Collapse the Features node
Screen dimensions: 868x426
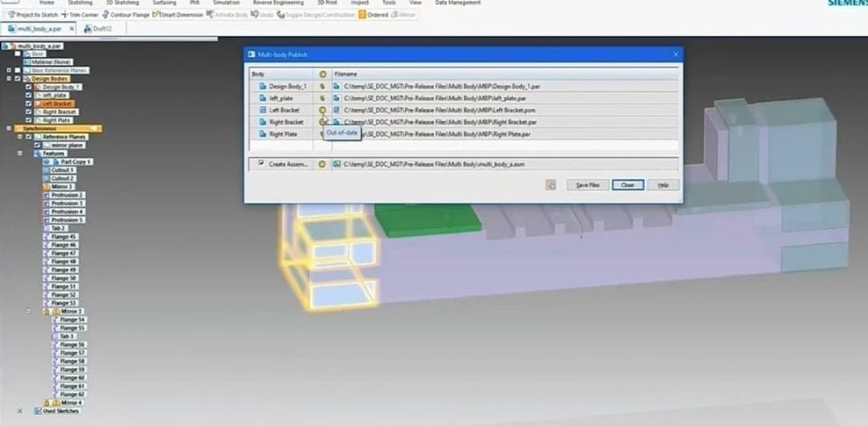[x=20, y=154]
